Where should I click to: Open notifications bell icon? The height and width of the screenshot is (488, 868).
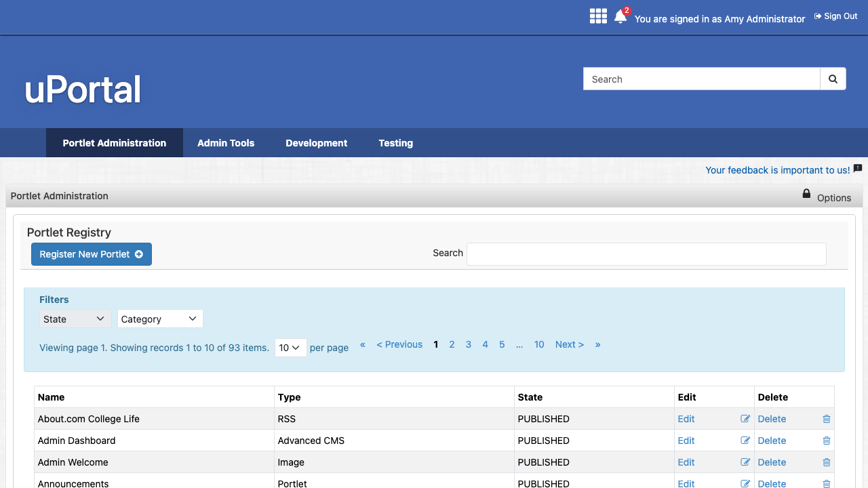(620, 17)
